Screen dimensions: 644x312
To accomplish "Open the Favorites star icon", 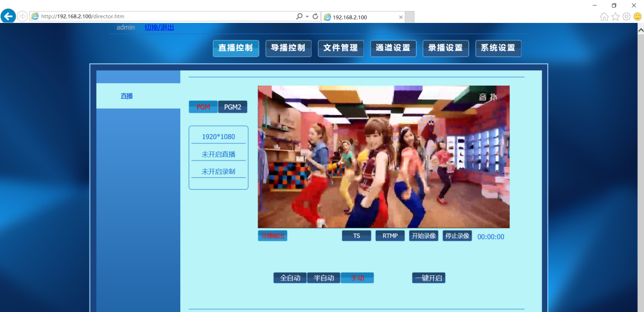I will [615, 16].
